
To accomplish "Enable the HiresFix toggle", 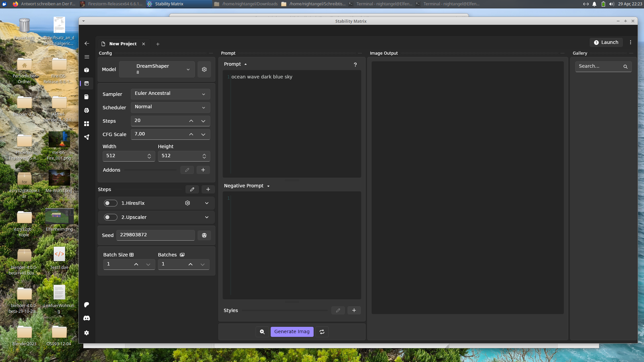I will [110, 203].
